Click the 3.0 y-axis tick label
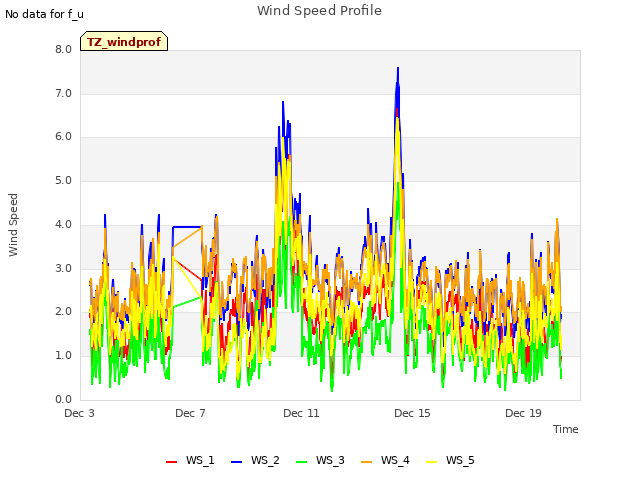Image resolution: width=640 pixels, height=480 pixels. (x=63, y=269)
